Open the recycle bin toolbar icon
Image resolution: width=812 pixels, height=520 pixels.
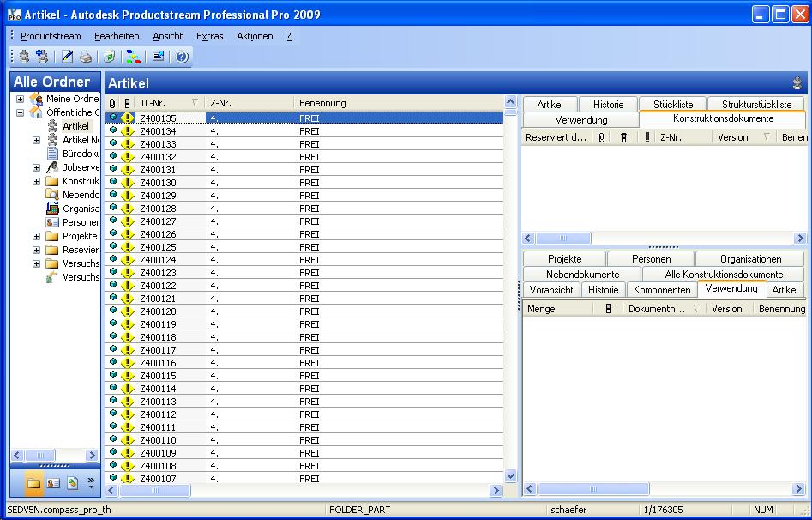109,57
